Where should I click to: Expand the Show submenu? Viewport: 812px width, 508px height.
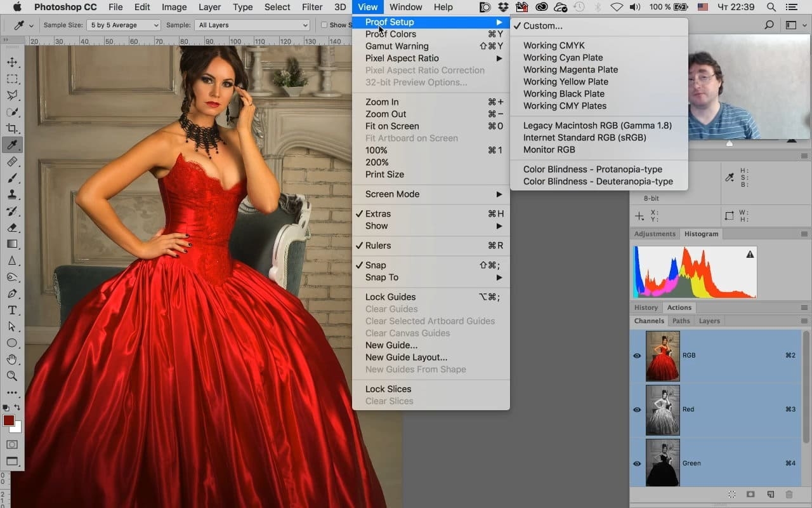(431, 226)
